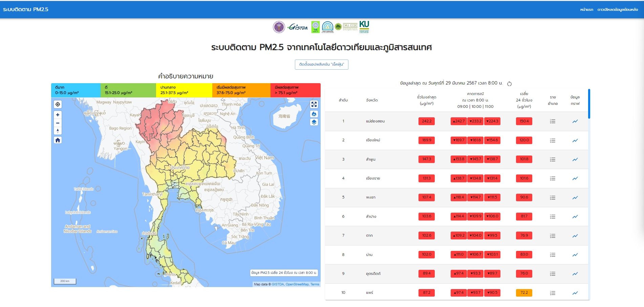The width and height of the screenshot is (644, 307).
Task: View graph data for น่าน
Action: coord(575,255)
